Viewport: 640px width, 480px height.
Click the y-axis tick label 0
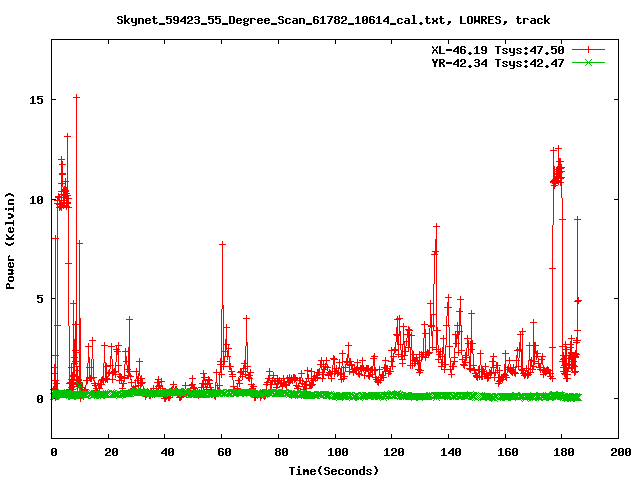pos(40,399)
